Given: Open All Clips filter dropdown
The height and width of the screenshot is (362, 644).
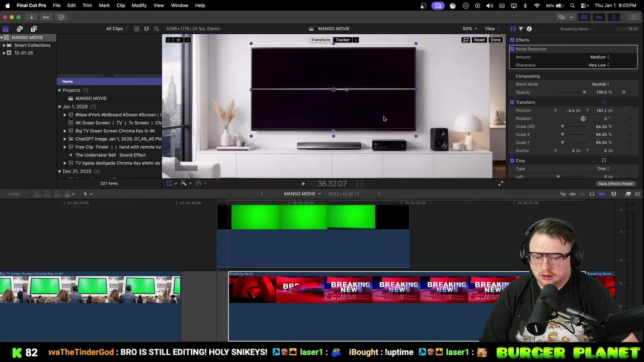Looking at the screenshot, I should coord(117,29).
